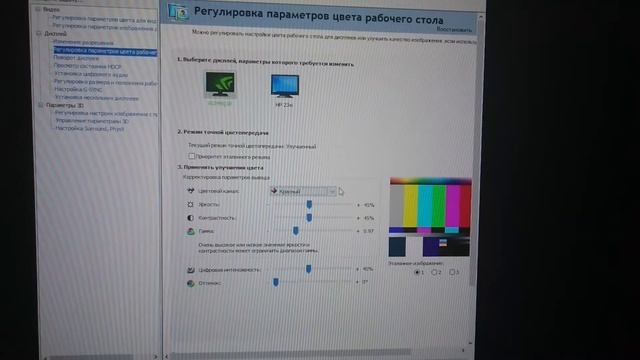Image resolution: width=640 pixels, height=360 pixels.
Task: Click the hue icon next to Оттенок
Action: tap(190, 283)
